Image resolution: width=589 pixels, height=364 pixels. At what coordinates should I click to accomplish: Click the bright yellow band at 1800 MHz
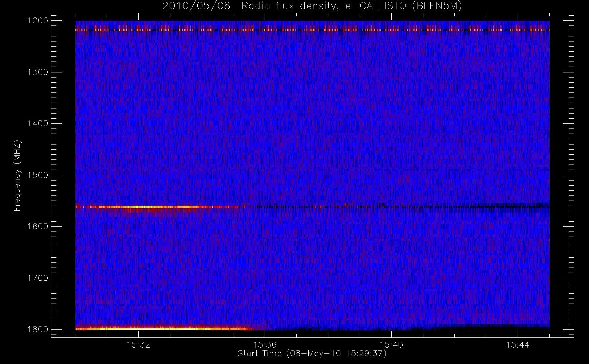click(164, 329)
